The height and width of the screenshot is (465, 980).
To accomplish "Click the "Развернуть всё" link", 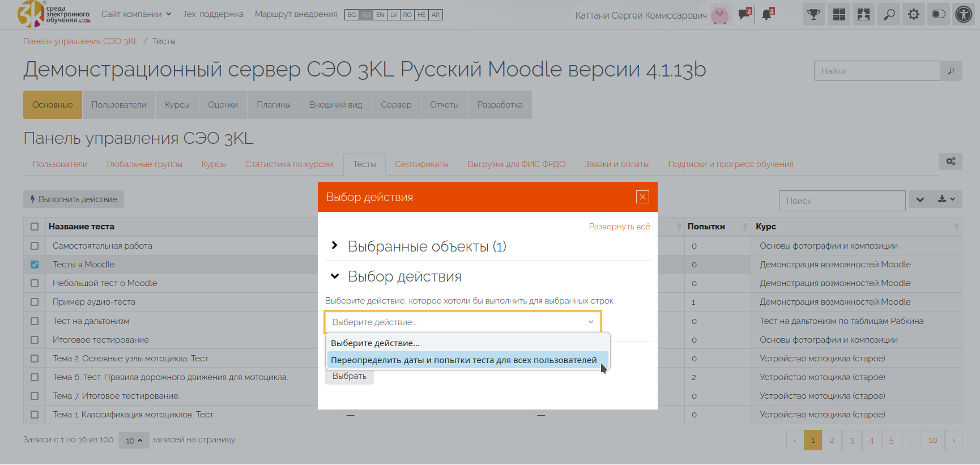I will pos(619,227).
